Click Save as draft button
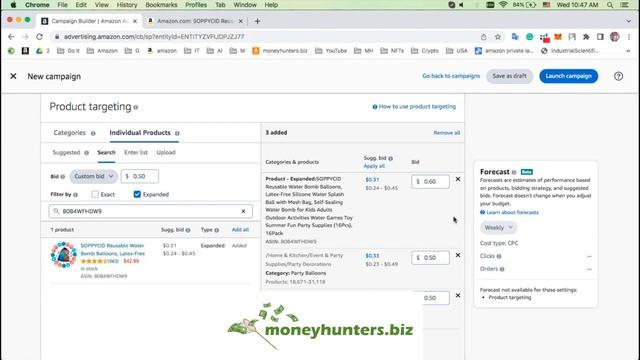 click(509, 76)
